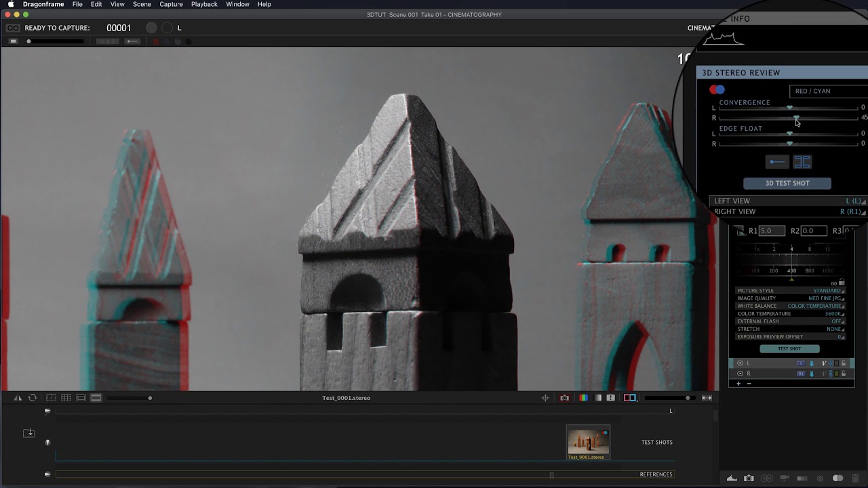Toggle the V video-assist marker on L row
868x488 pixels.
point(824,363)
